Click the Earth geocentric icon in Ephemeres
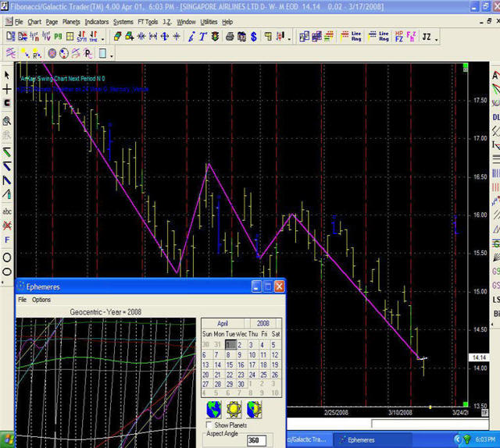The width and height of the screenshot is (500, 448). (213, 410)
